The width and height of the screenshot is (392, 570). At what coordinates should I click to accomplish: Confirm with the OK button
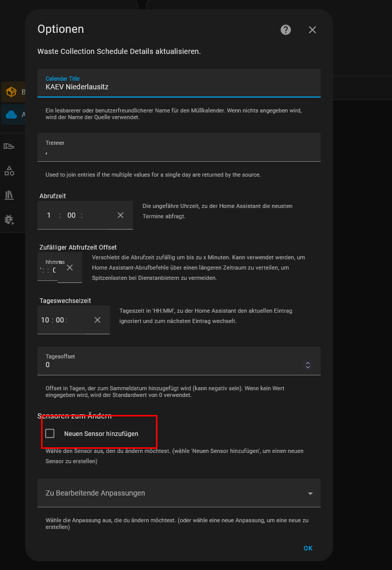[x=308, y=548]
